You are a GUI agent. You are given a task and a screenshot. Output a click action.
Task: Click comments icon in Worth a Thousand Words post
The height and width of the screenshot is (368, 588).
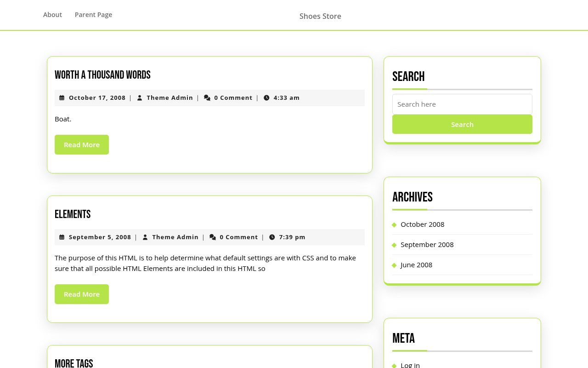tap(207, 98)
